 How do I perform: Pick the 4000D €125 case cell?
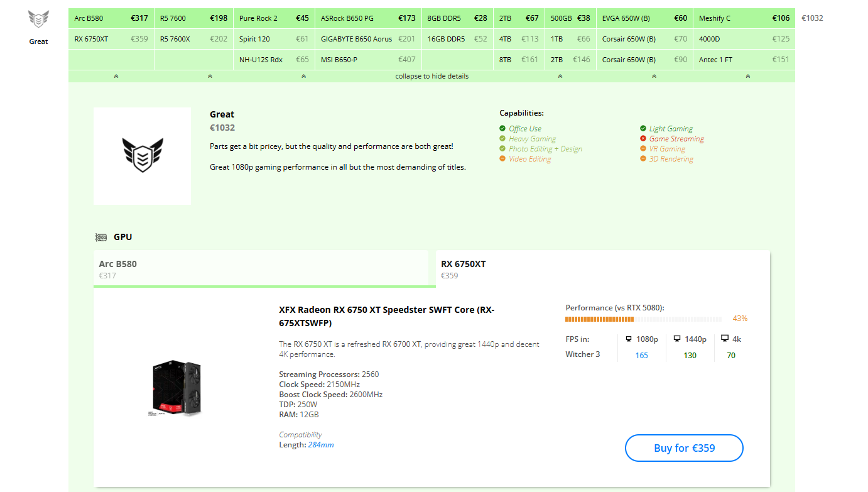[744, 39]
